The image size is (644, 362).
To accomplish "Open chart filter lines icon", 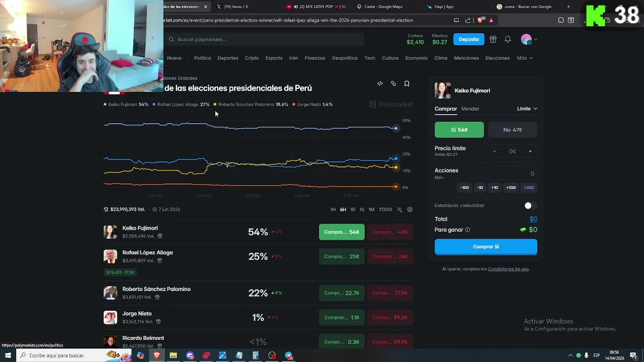I will click(399, 210).
